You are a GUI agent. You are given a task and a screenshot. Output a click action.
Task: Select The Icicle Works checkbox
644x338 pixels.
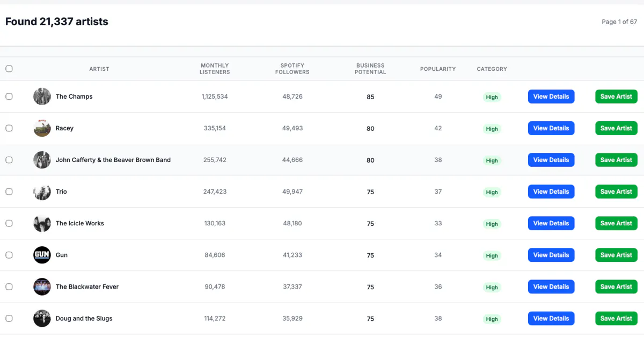(9, 223)
